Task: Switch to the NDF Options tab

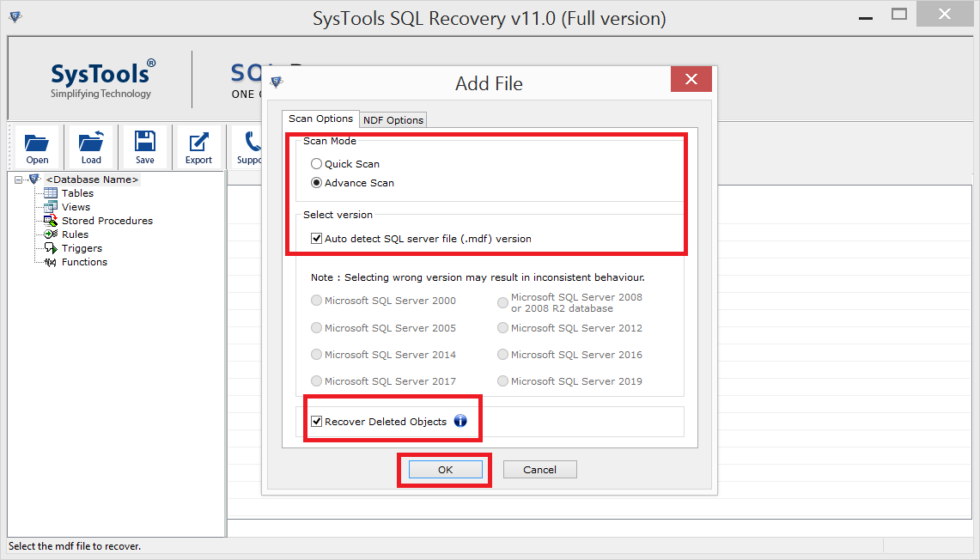Action: point(393,119)
